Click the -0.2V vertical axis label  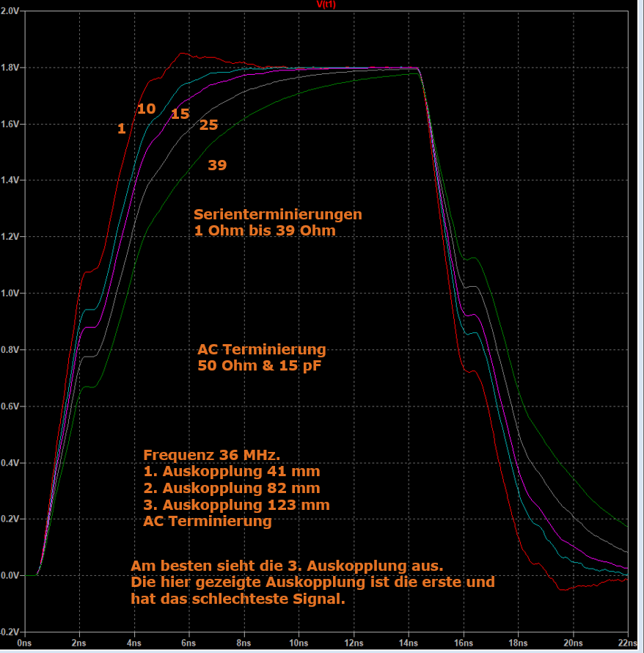[9, 632]
